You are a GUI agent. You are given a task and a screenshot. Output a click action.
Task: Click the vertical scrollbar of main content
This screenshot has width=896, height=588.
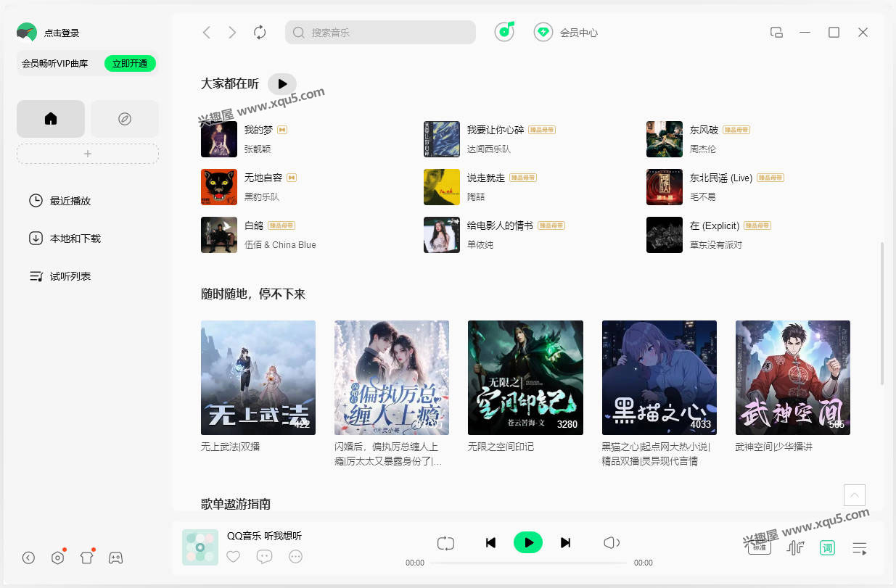(x=882, y=313)
